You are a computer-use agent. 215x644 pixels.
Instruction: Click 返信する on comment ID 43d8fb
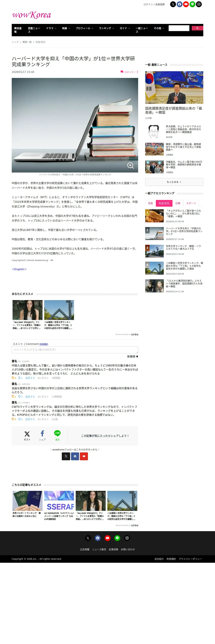coord(30,378)
